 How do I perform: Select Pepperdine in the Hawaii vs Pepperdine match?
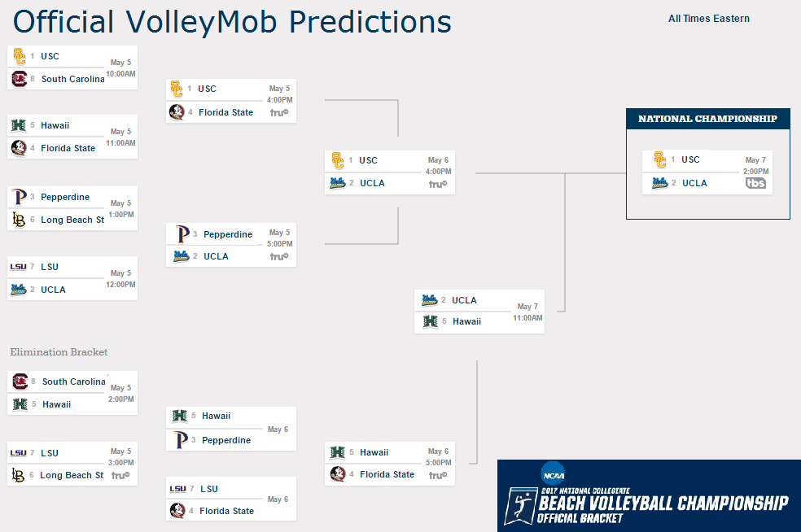tap(226, 440)
